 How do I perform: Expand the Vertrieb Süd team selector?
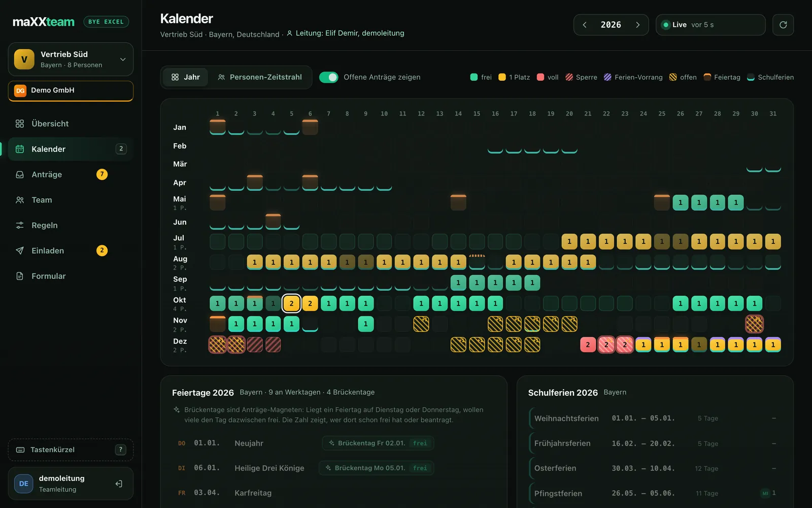coord(71,59)
